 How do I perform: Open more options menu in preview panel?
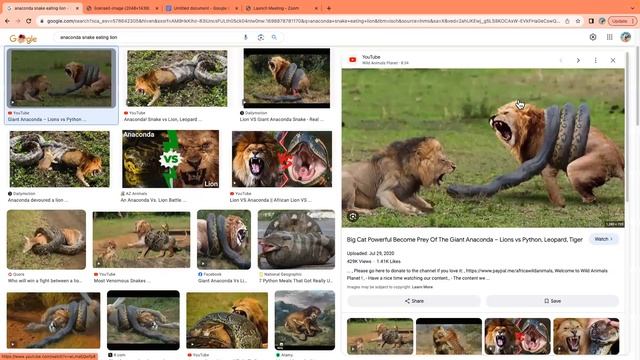coord(596,60)
